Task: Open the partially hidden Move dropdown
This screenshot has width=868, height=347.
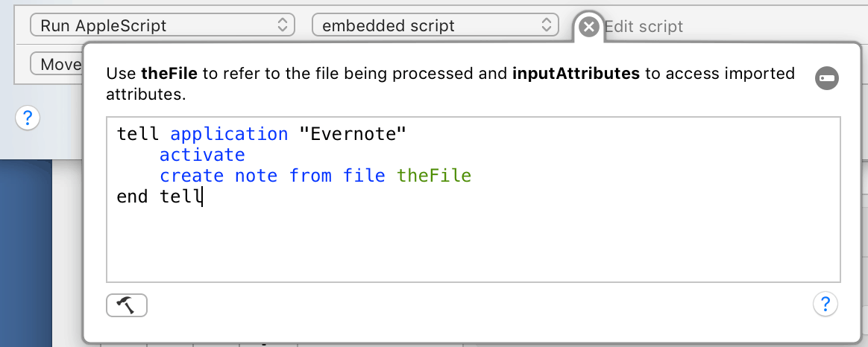Action: 57,64
